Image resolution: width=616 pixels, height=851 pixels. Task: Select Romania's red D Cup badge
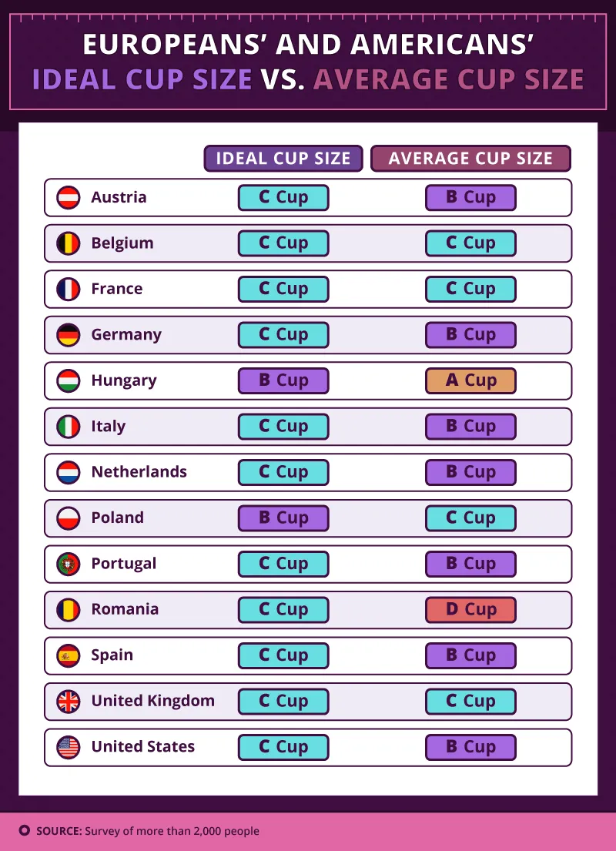click(470, 609)
